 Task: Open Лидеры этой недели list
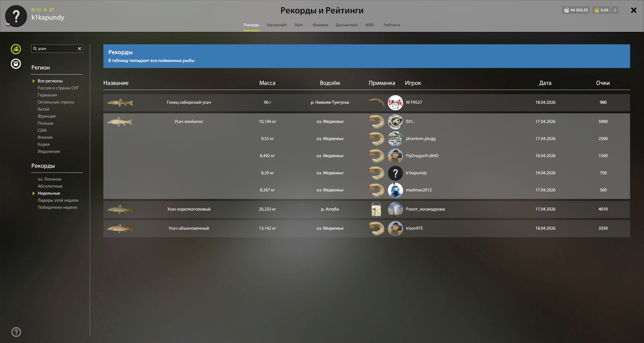click(x=58, y=200)
